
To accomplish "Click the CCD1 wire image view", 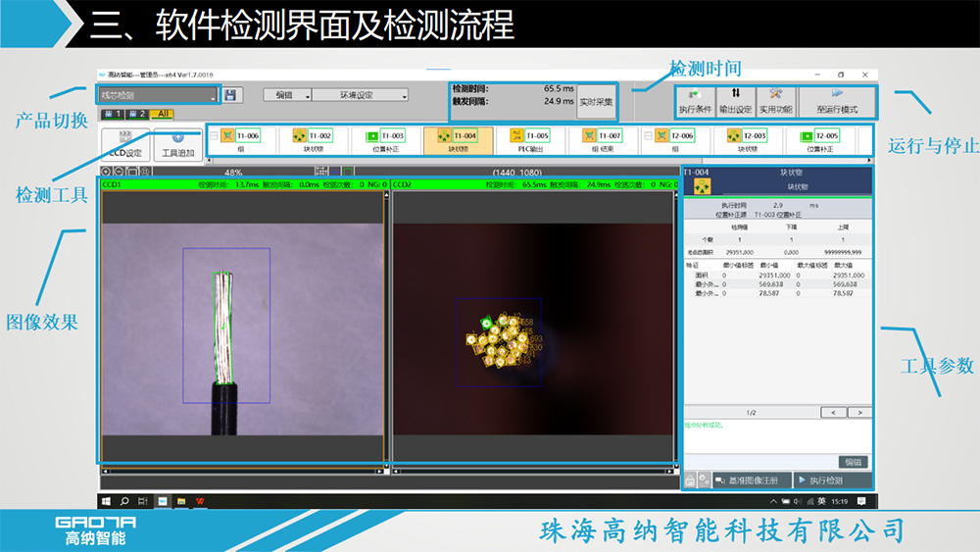I will pos(242,328).
